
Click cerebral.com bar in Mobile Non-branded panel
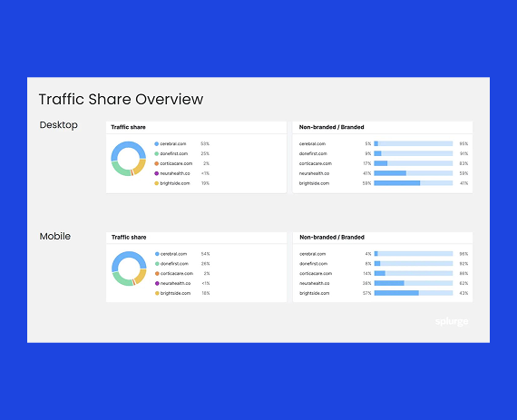pos(414,254)
